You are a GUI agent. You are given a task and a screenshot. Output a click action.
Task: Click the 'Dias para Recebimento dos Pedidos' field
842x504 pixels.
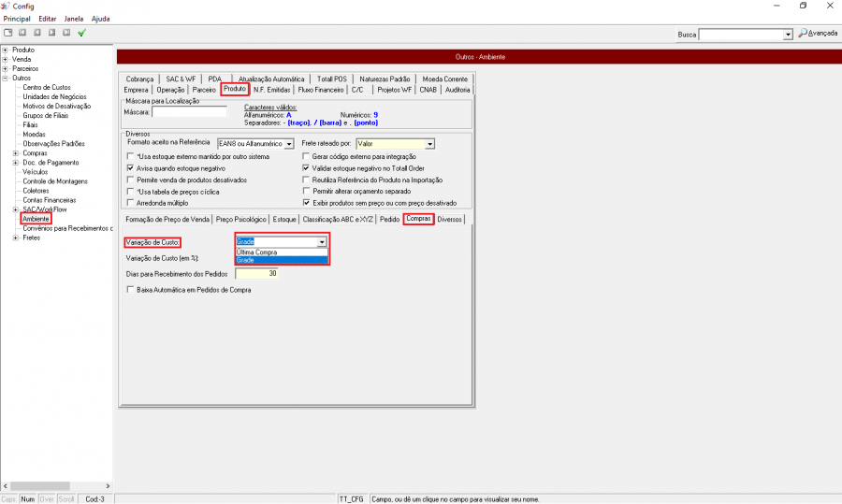click(256, 274)
